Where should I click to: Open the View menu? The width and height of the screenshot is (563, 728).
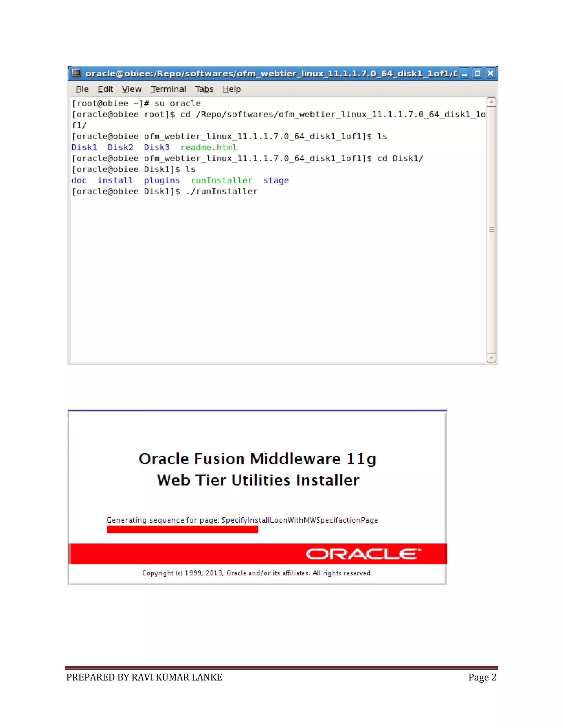point(131,89)
